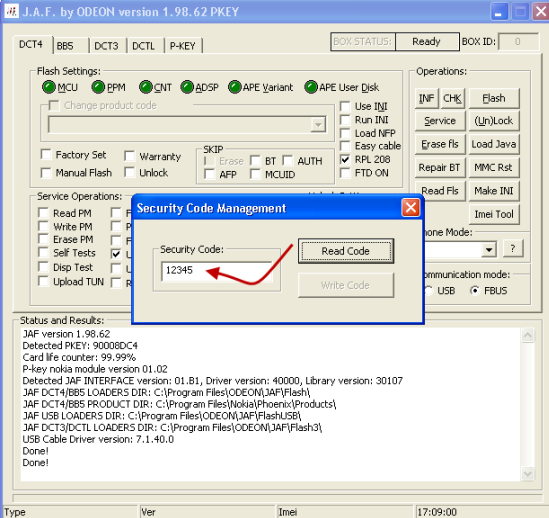This screenshot has width=549, height=518.
Task: Click the Load Java button
Action: [x=494, y=144]
